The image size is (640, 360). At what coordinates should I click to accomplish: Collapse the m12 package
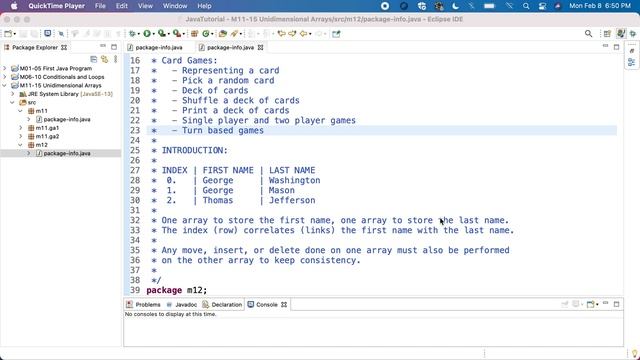[x=20, y=145]
